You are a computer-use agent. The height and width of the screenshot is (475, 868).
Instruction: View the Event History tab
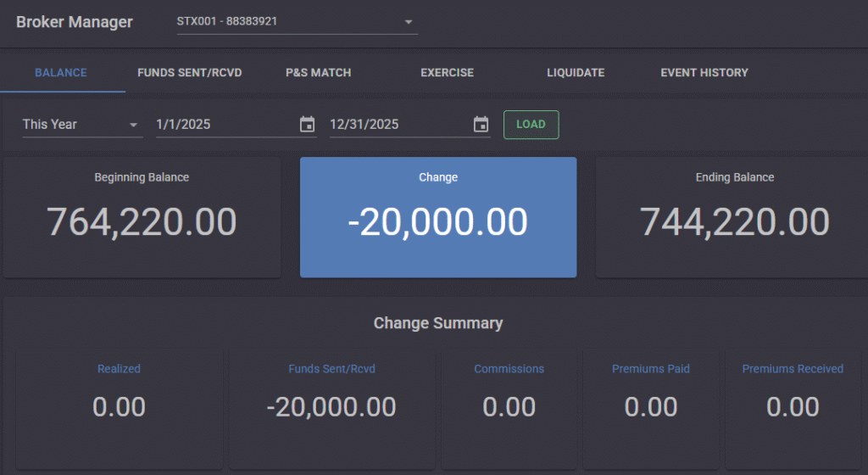pos(704,73)
